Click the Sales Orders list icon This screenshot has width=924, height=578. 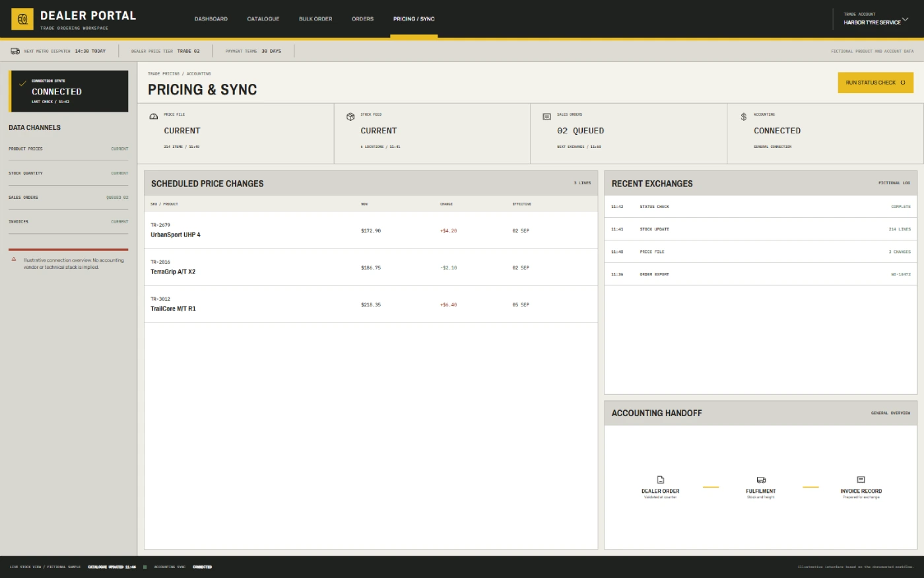click(546, 116)
